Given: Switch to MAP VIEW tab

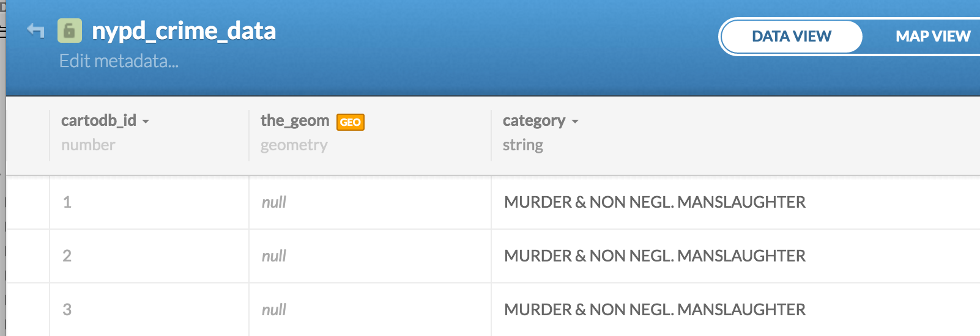Looking at the screenshot, I should (x=933, y=37).
